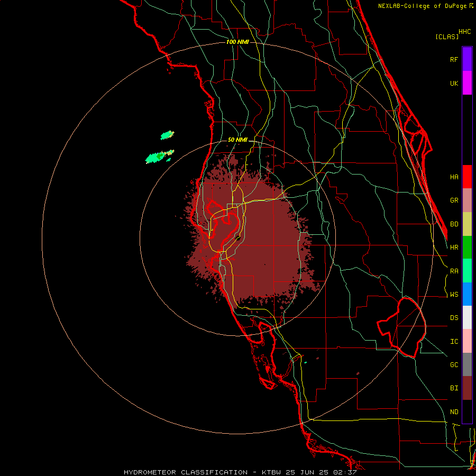Select the BD legend label

(454, 224)
